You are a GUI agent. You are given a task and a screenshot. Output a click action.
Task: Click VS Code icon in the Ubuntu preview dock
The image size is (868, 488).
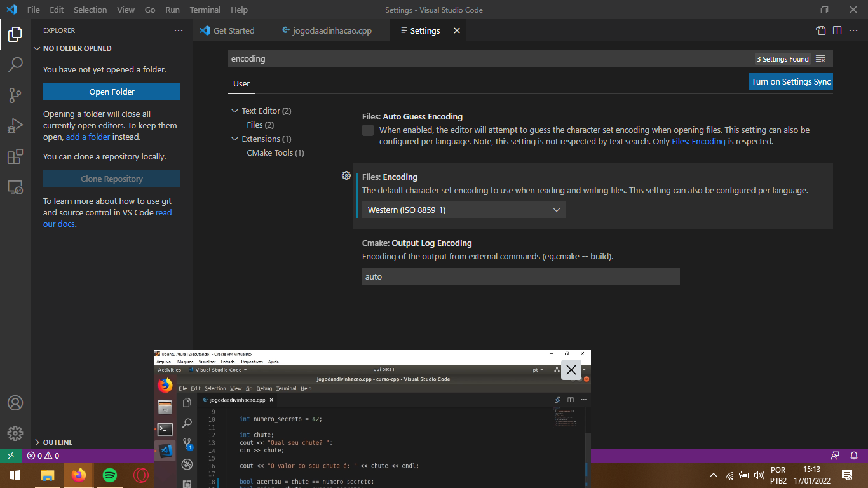[165, 451]
